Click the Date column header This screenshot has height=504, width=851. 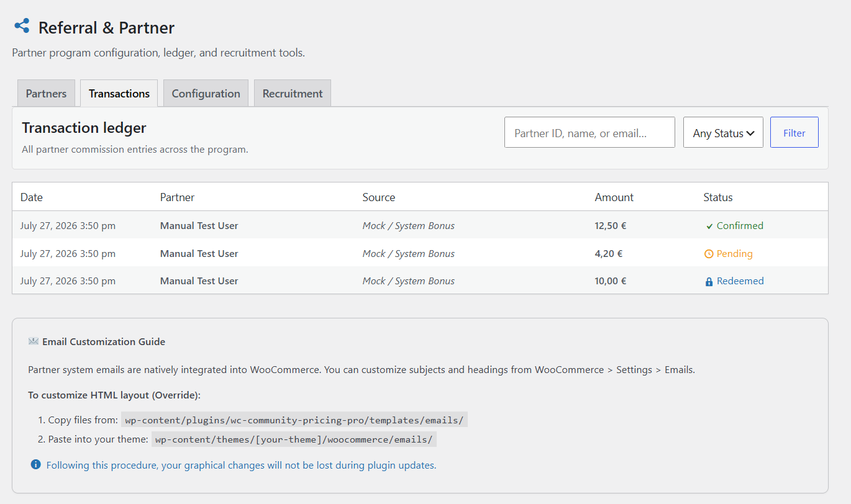point(32,197)
